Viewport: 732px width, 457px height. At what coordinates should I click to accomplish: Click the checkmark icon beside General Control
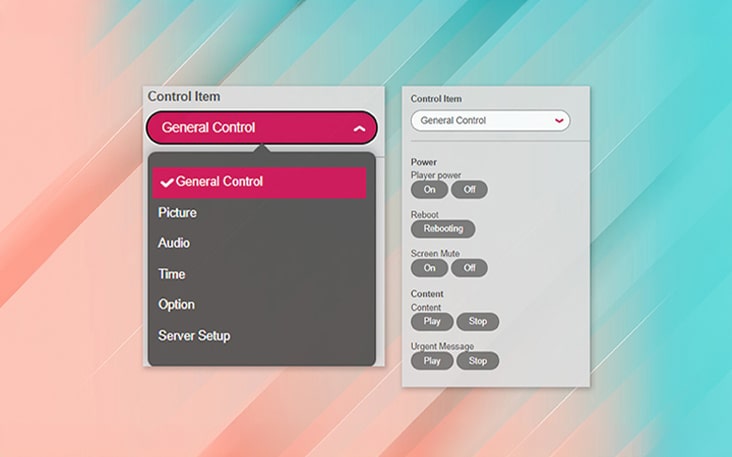tap(167, 183)
